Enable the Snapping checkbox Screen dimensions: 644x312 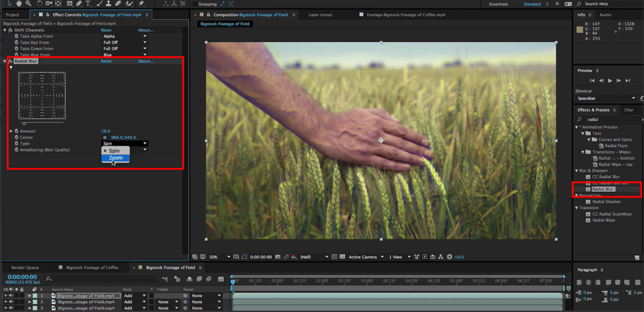[x=194, y=4]
